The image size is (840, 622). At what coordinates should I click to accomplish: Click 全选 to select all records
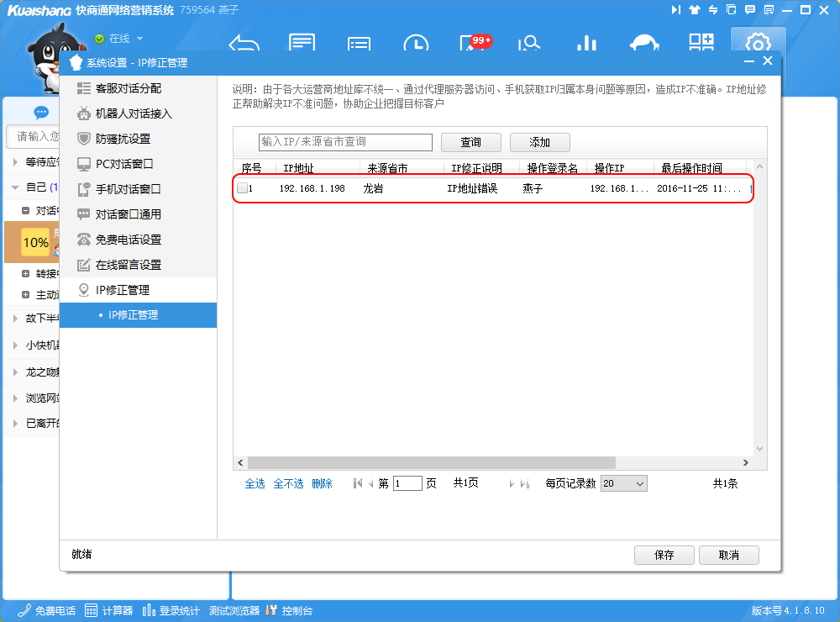[255, 483]
